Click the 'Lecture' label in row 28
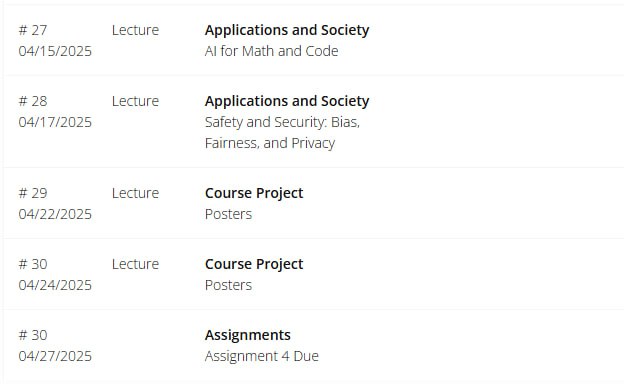 [135, 101]
